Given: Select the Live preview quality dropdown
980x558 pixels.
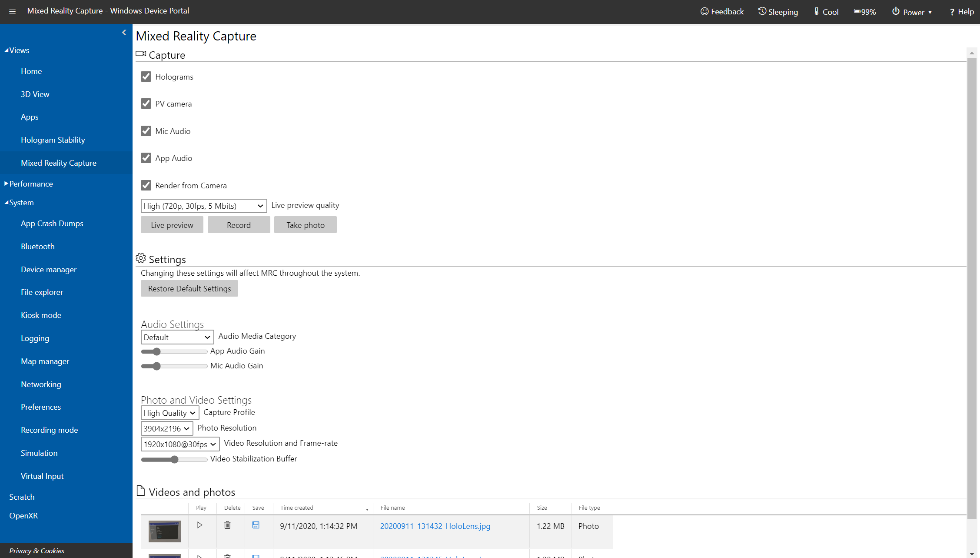Looking at the screenshot, I should 203,206.
